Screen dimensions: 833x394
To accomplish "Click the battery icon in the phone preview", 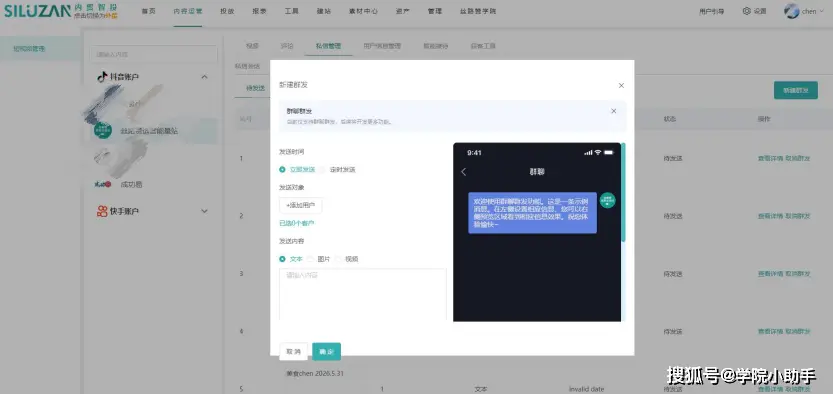I will pyautogui.click(x=609, y=152).
